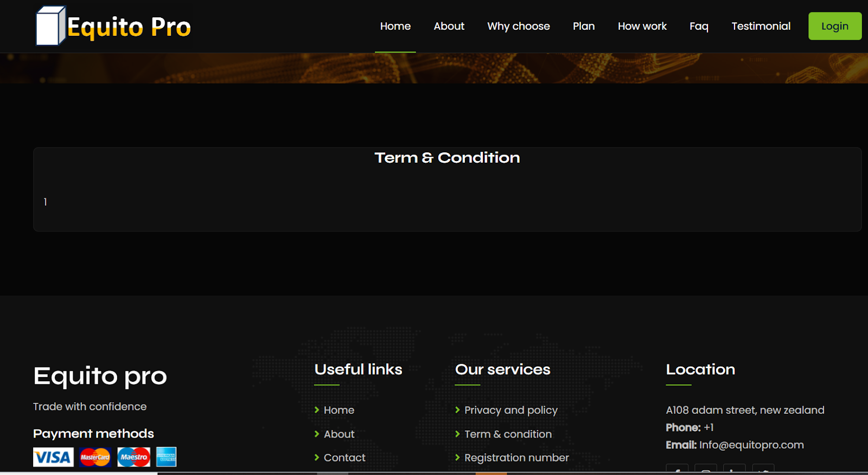Viewport: 868px width, 475px height.
Task: Open the Privacy and policy footer link
Action: [510, 410]
